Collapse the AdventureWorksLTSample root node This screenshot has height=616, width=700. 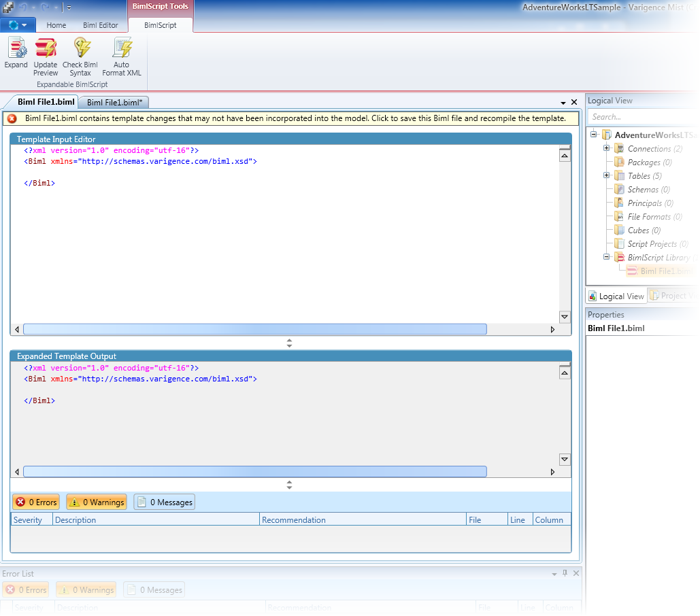coord(593,134)
